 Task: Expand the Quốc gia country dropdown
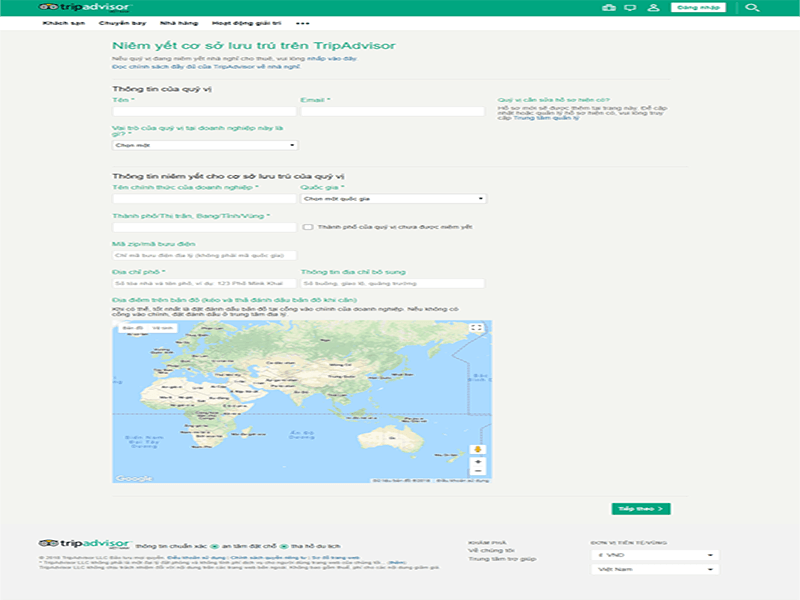(x=393, y=199)
